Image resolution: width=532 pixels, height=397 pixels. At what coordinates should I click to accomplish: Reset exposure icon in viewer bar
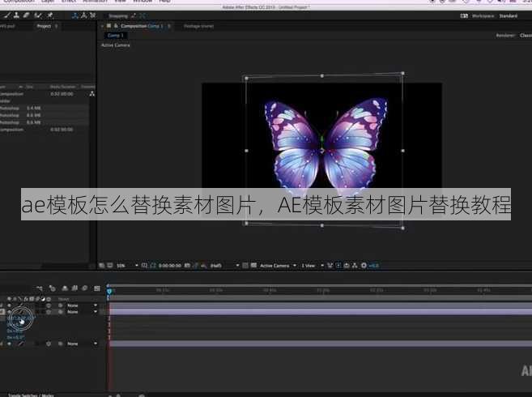click(364, 266)
